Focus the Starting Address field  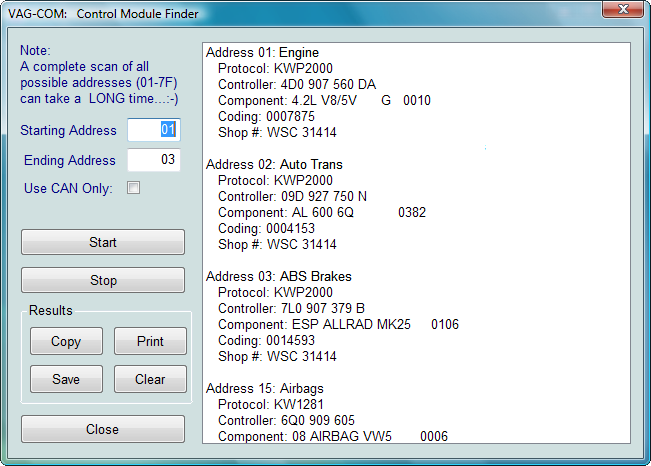point(154,130)
